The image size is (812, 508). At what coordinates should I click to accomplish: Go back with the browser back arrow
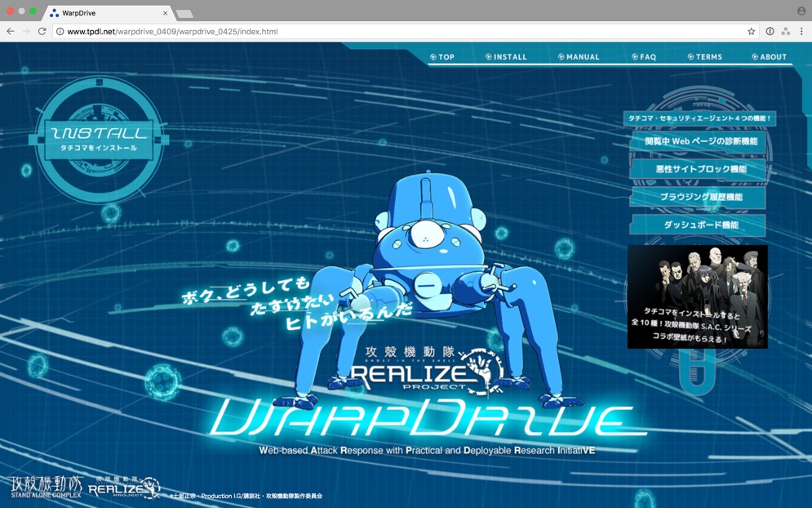click(11, 32)
